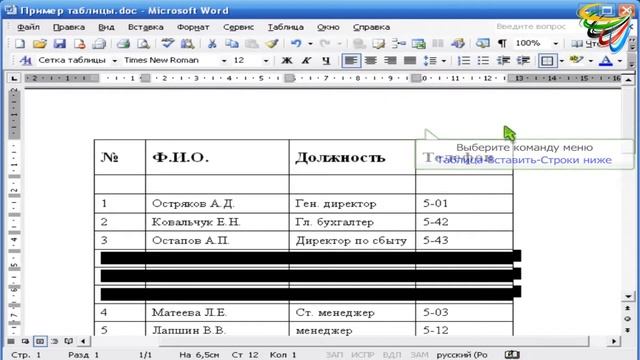Screen dimensions: 640x360
Task: Use the Format Painter brush
Action: tap(271, 43)
